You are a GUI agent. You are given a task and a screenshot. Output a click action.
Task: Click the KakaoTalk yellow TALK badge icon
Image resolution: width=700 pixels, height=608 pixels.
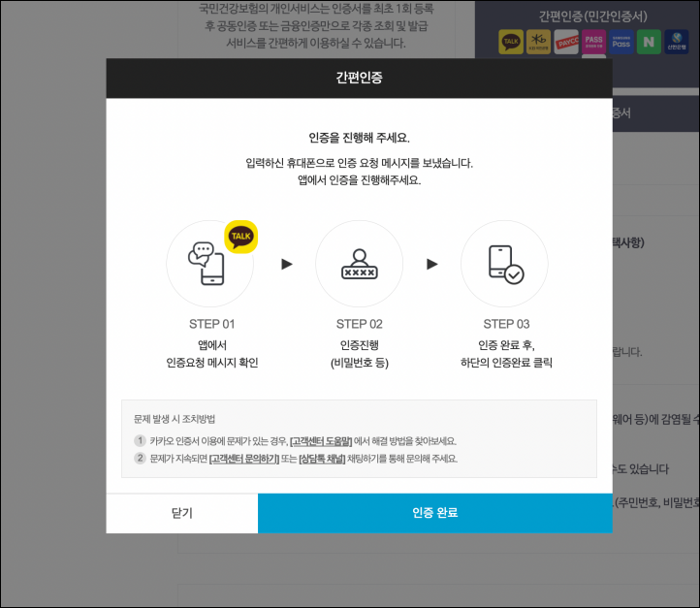click(241, 237)
